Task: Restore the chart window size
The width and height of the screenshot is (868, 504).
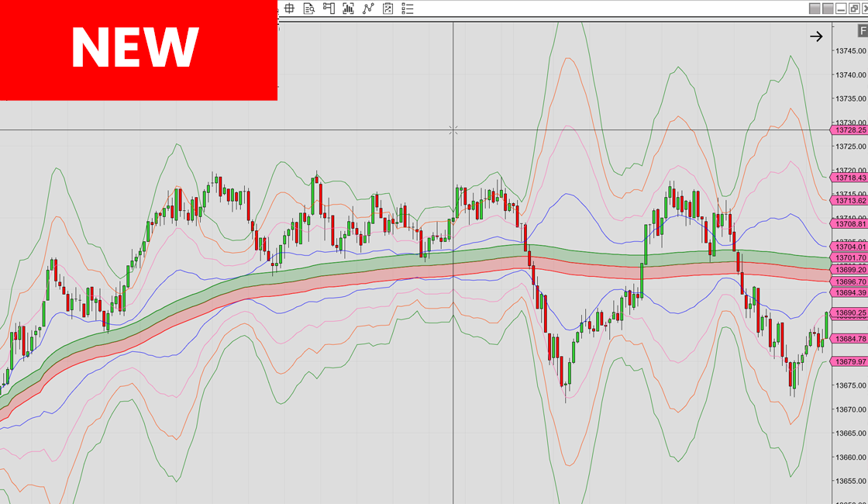Action: (x=853, y=9)
